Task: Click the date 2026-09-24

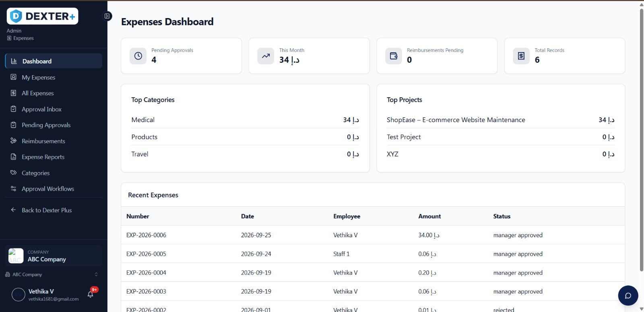Action: pos(256,254)
